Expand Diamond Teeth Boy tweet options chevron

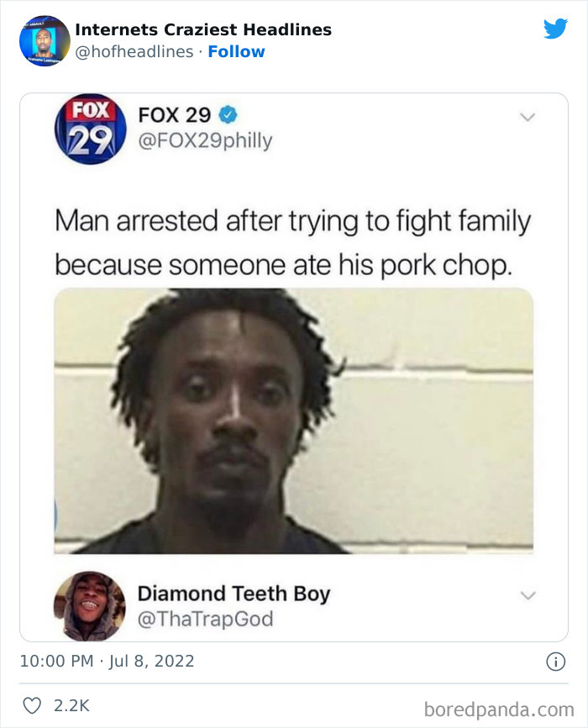(528, 595)
